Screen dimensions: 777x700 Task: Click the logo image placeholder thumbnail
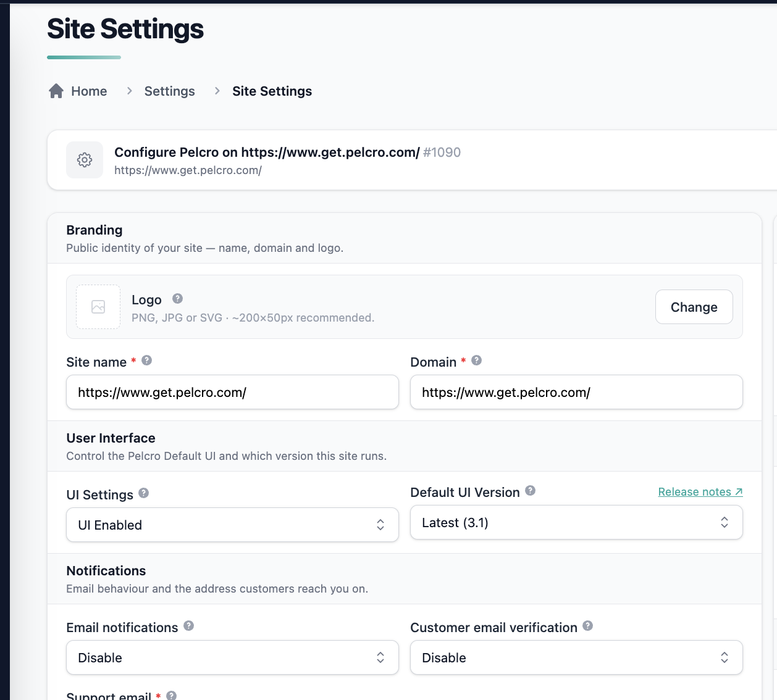(98, 307)
